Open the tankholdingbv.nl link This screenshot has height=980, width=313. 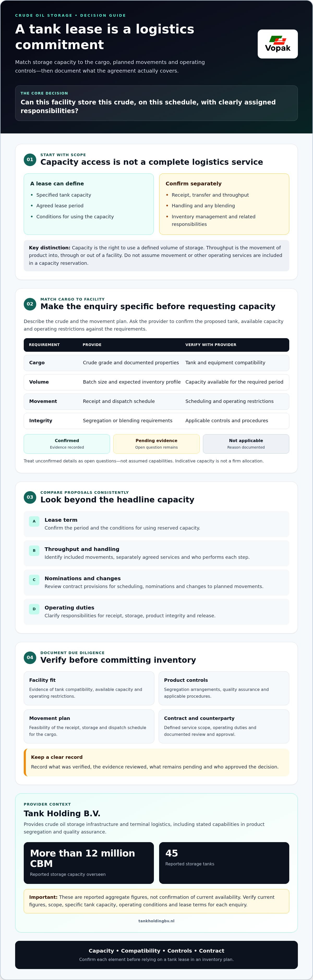156,921
